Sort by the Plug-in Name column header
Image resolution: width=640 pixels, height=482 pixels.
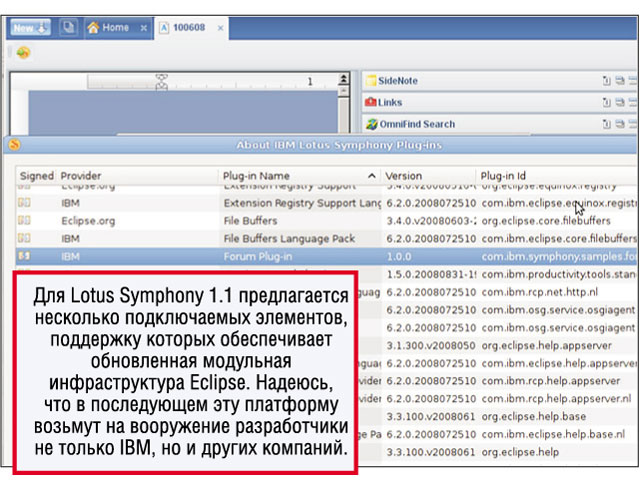pos(299,176)
